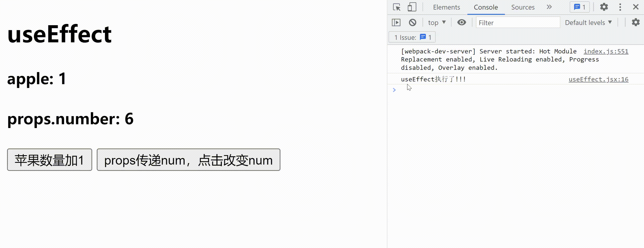Open the Sources tab
This screenshot has height=248, width=644.
pos(523,7)
